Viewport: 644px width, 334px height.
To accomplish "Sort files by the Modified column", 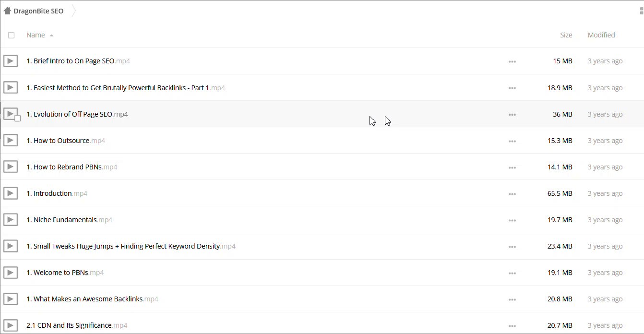I will coord(601,35).
